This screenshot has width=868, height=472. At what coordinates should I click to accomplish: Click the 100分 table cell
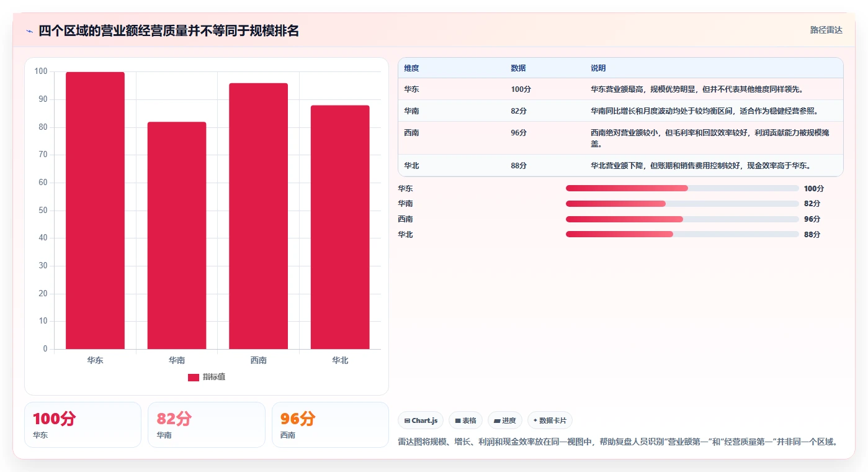tap(521, 89)
